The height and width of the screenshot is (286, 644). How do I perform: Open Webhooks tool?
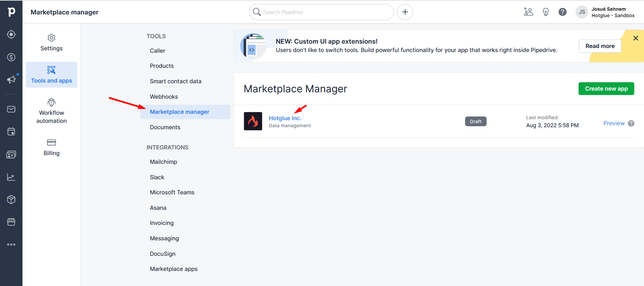(164, 97)
